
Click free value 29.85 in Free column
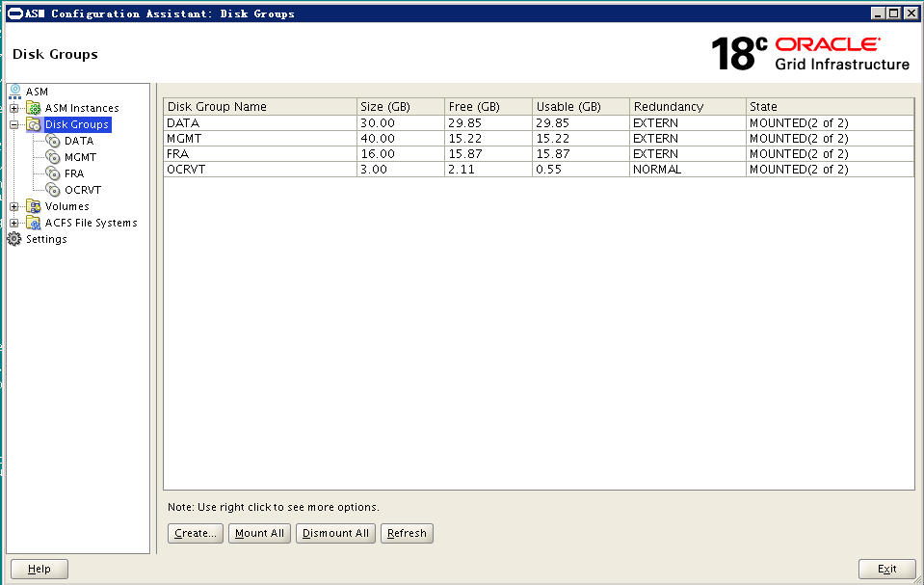[488, 123]
